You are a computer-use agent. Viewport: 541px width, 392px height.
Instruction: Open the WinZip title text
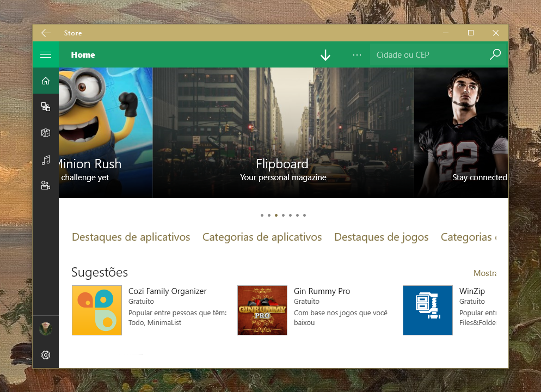point(472,291)
